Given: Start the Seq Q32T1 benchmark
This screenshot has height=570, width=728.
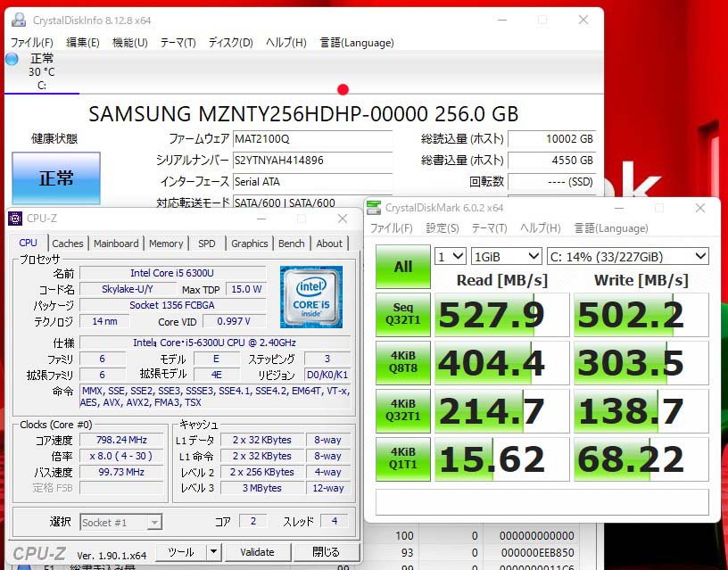Looking at the screenshot, I should pos(403,314).
